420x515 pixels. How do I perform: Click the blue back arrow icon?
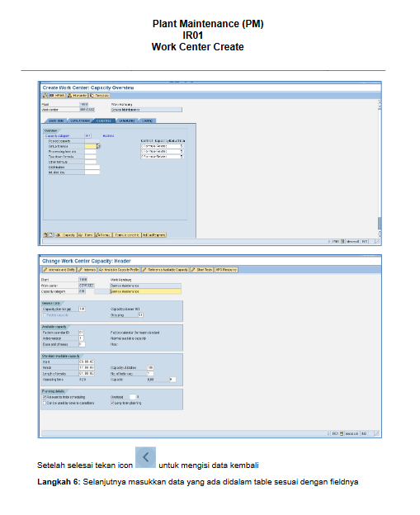[x=145, y=457]
